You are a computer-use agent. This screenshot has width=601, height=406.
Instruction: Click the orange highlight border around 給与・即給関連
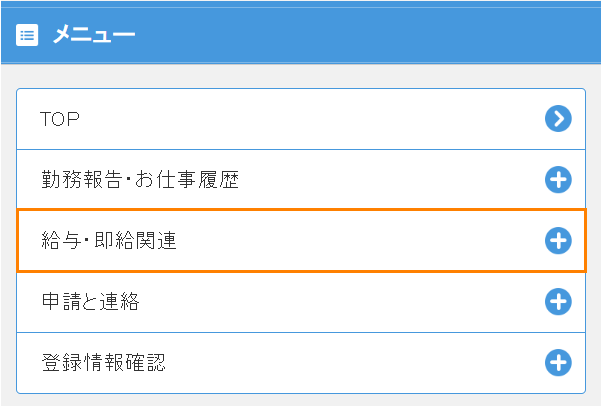click(x=301, y=209)
